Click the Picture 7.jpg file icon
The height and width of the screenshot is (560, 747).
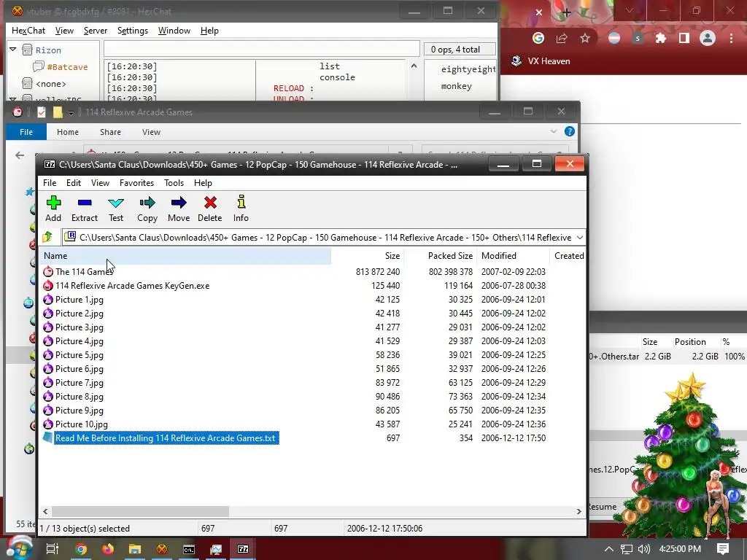(48, 382)
